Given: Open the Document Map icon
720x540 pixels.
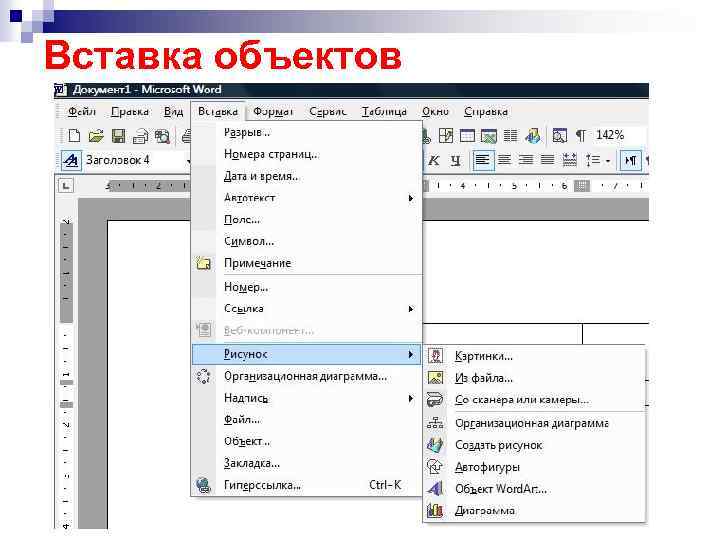Looking at the screenshot, I should pos(559,135).
